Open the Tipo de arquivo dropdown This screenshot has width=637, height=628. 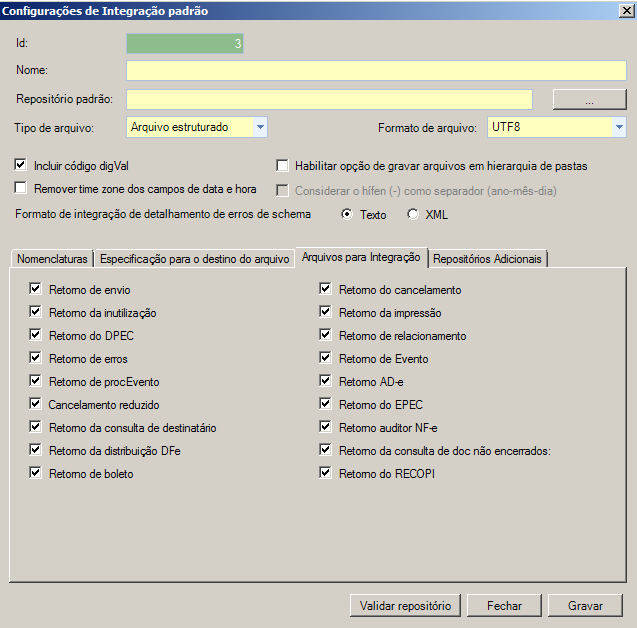coord(260,127)
